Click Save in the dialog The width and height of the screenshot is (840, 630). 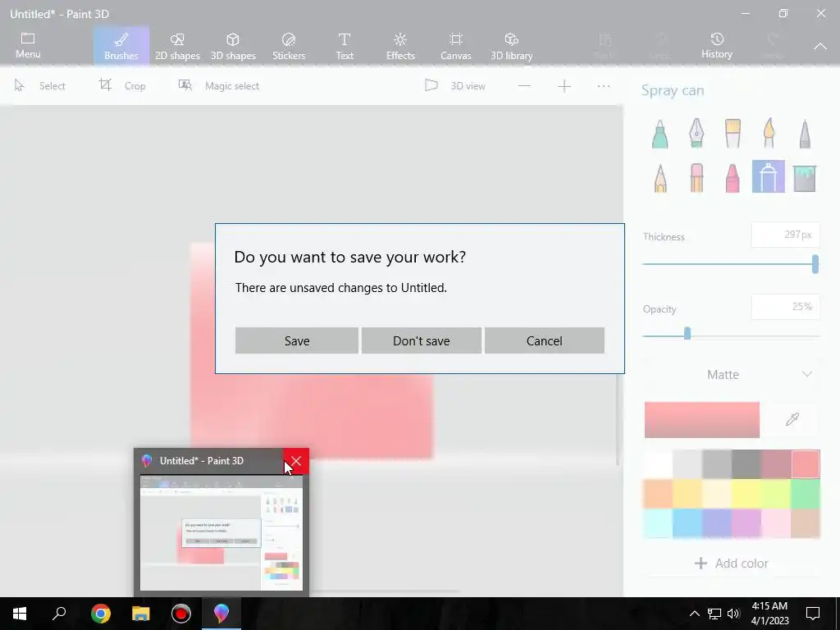296,340
